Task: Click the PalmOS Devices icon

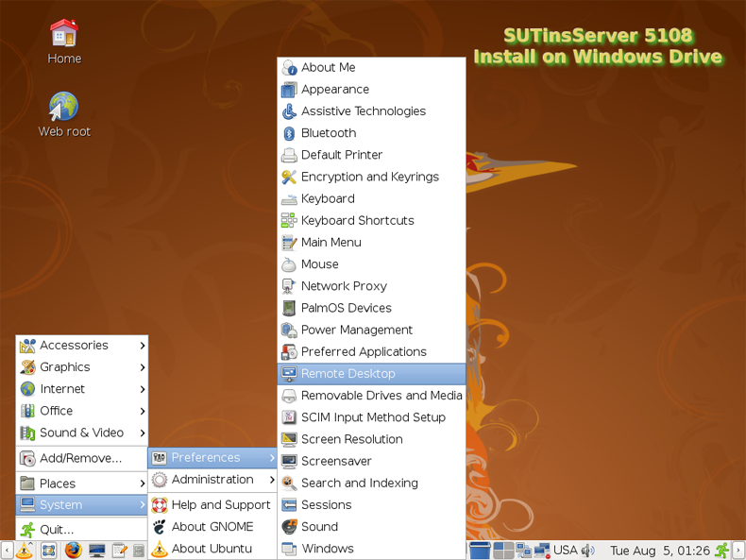Action: pyautogui.click(x=289, y=308)
